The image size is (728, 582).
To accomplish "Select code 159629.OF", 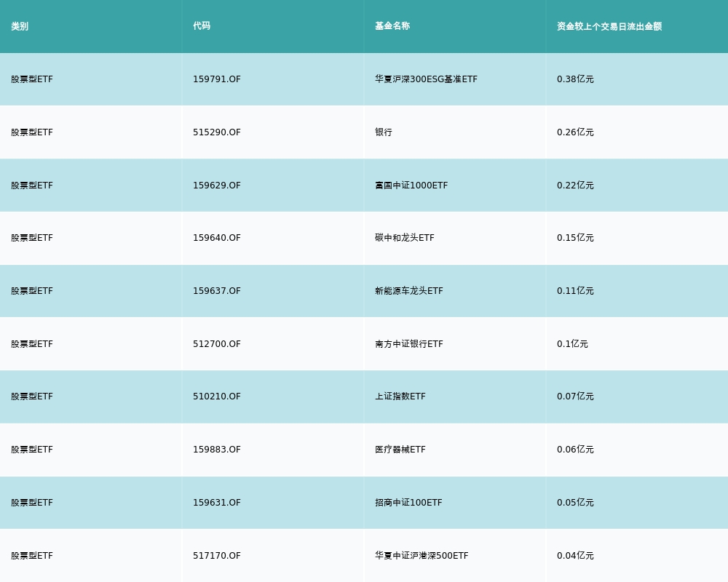I will [x=217, y=186].
